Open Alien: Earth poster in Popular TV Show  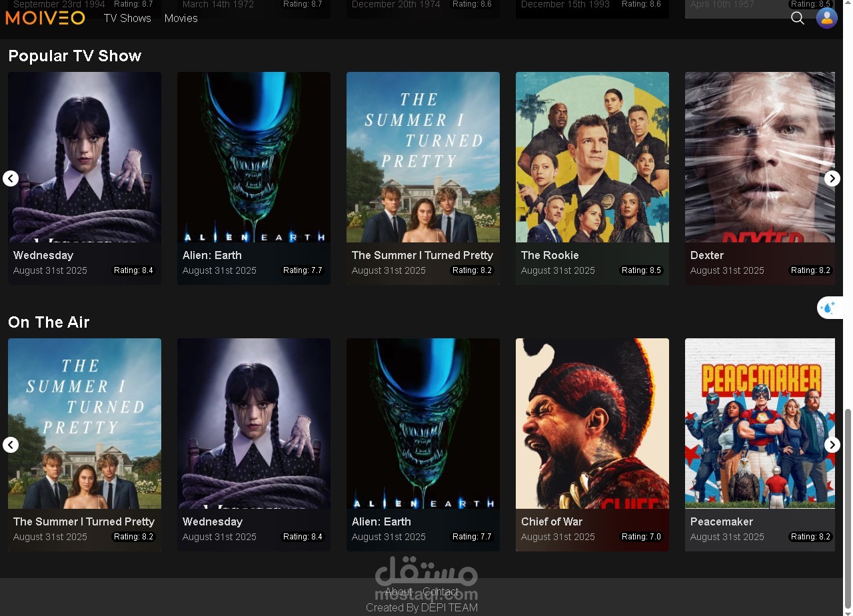point(254,157)
